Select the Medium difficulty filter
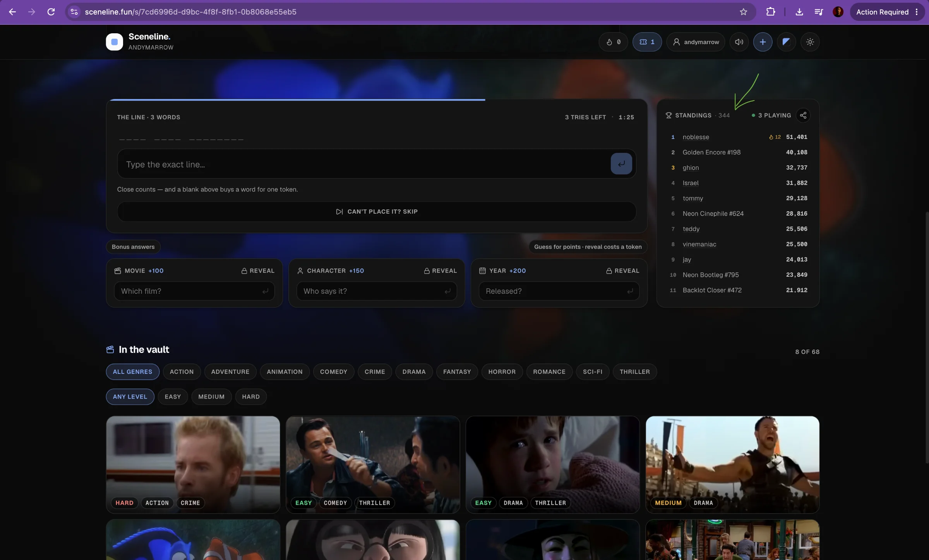Screen dimensions: 929x560 pos(211,397)
